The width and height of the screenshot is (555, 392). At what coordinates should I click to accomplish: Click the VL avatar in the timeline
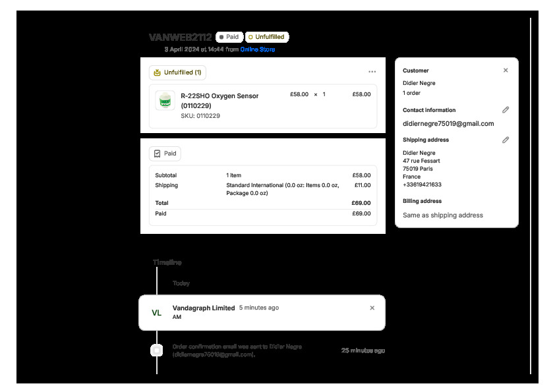click(157, 313)
